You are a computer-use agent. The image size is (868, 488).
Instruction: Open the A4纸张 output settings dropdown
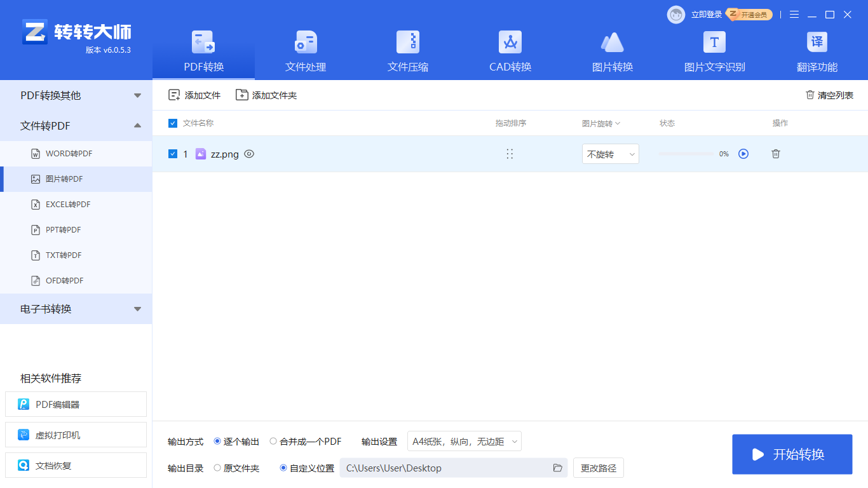pyautogui.click(x=464, y=441)
